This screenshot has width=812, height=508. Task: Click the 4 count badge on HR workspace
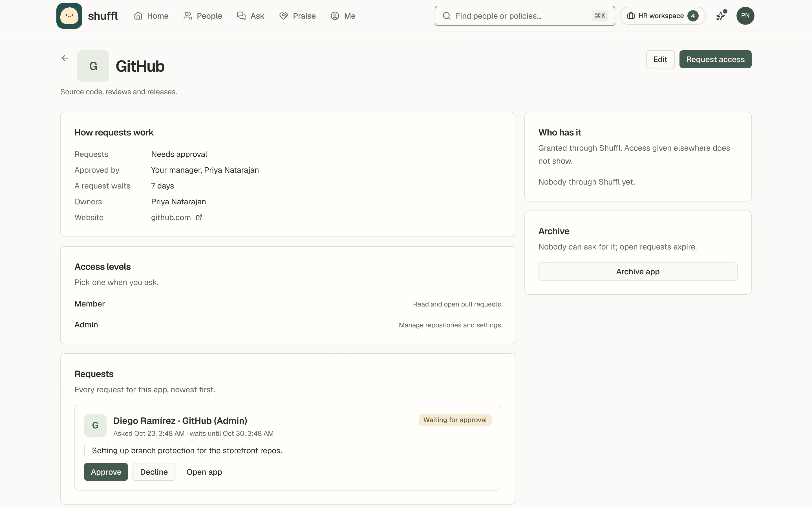tap(692, 16)
